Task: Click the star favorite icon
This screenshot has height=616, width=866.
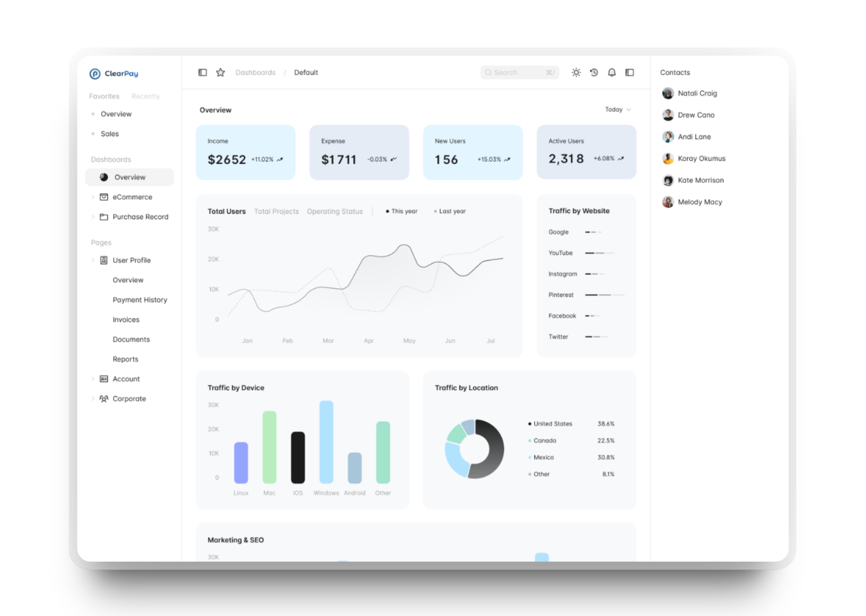Action: (x=221, y=72)
